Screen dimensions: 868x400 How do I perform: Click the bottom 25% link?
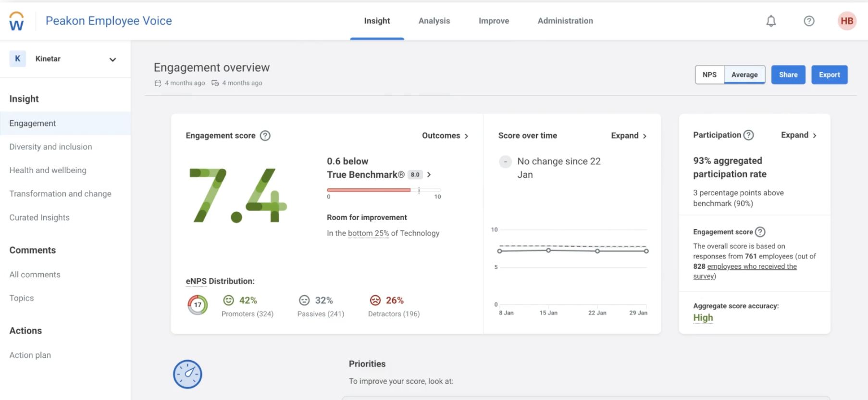[x=368, y=233]
